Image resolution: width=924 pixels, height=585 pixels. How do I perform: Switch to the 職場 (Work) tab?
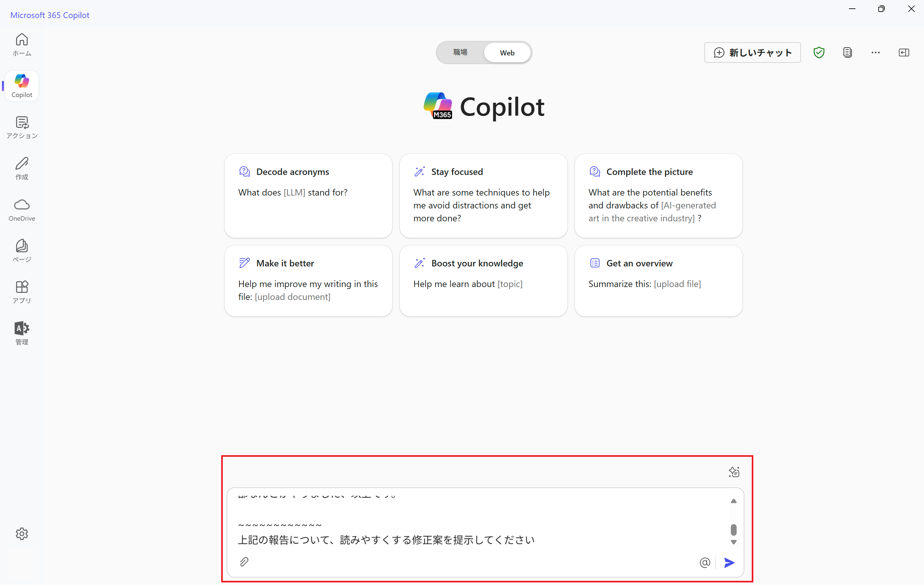(x=460, y=52)
